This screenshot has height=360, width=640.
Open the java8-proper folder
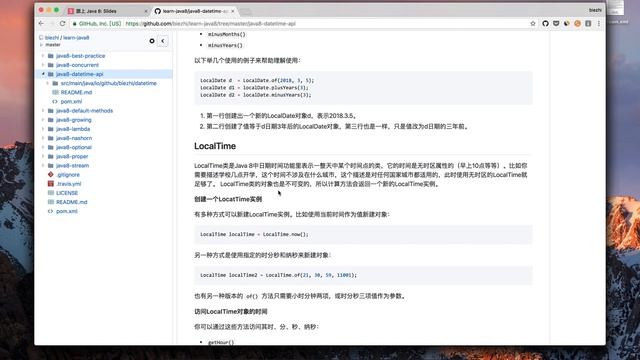pyautogui.click(x=72, y=156)
